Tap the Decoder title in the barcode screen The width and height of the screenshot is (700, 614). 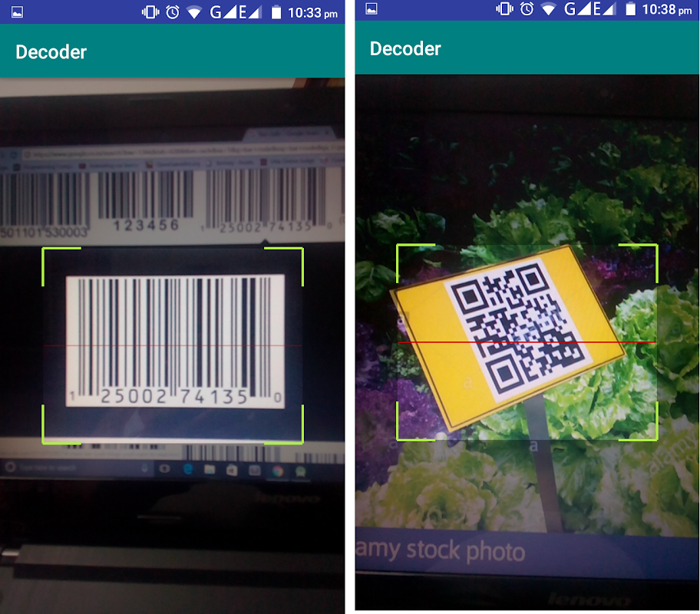pyautogui.click(x=51, y=52)
